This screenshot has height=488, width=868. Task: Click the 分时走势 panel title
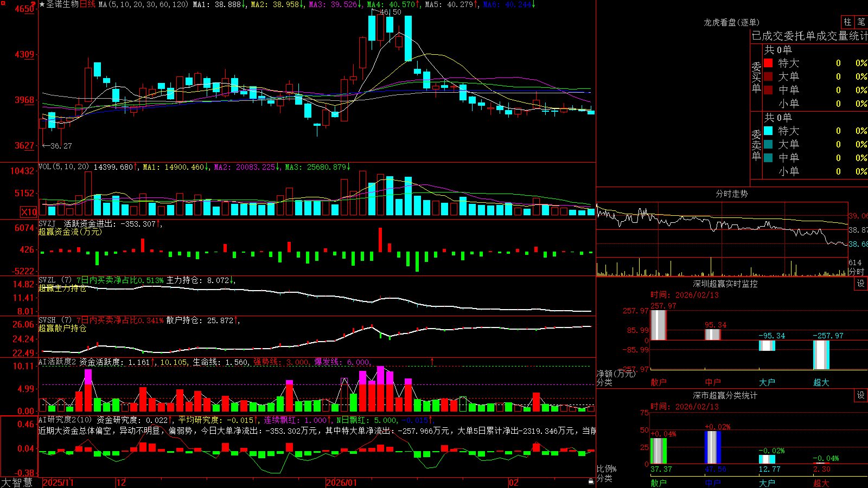tap(731, 194)
